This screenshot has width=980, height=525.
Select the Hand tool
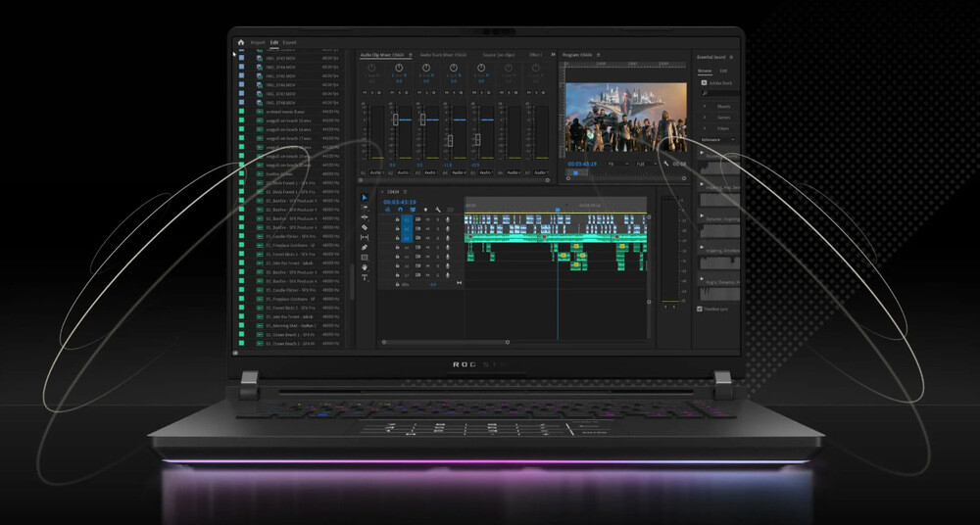pyautogui.click(x=365, y=267)
